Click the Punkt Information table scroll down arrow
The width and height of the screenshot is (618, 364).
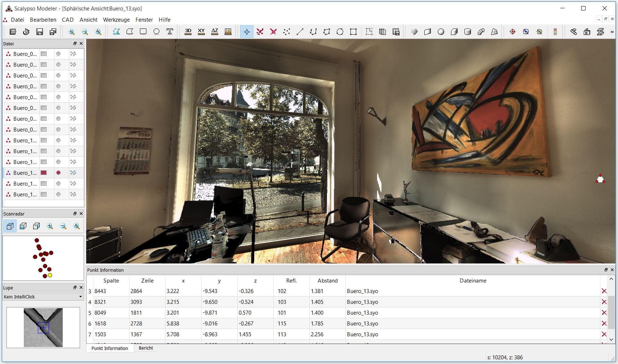coord(611,339)
